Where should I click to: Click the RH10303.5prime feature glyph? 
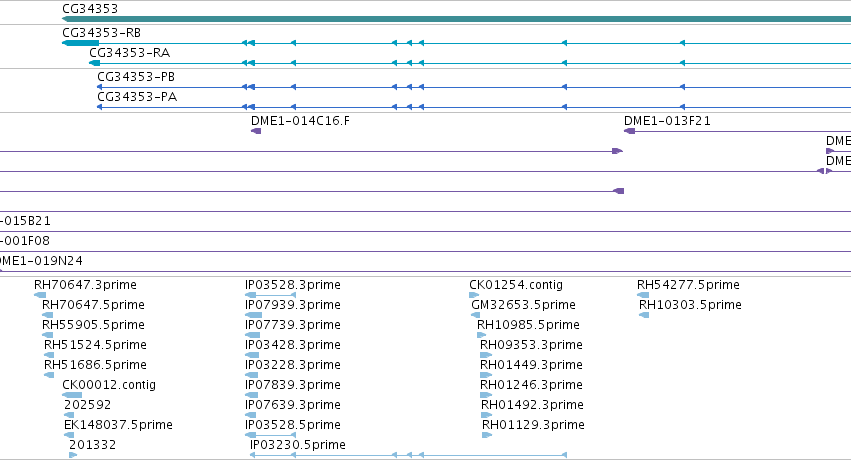(x=644, y=315)
